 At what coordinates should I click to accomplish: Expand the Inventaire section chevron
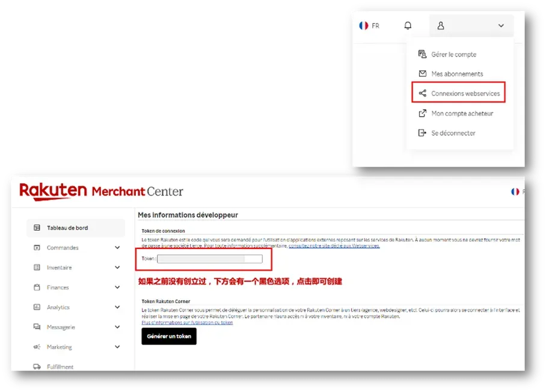(117, 268)
